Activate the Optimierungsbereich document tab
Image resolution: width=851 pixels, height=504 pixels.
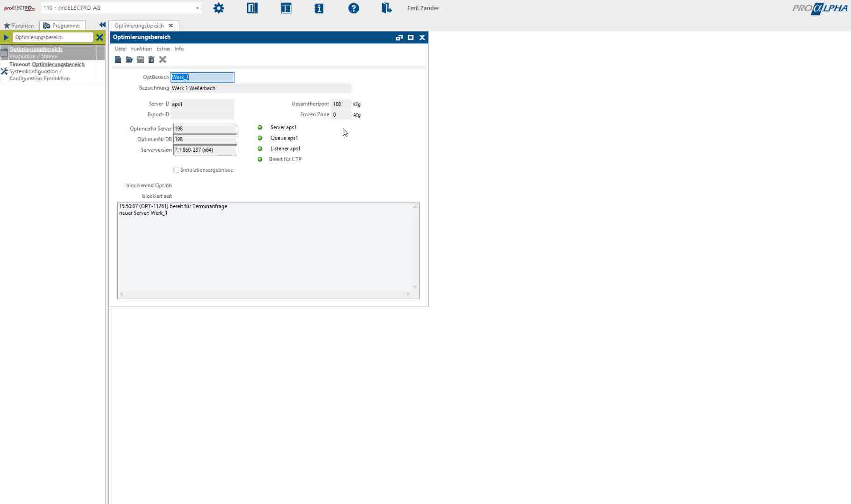coord(139,26)
